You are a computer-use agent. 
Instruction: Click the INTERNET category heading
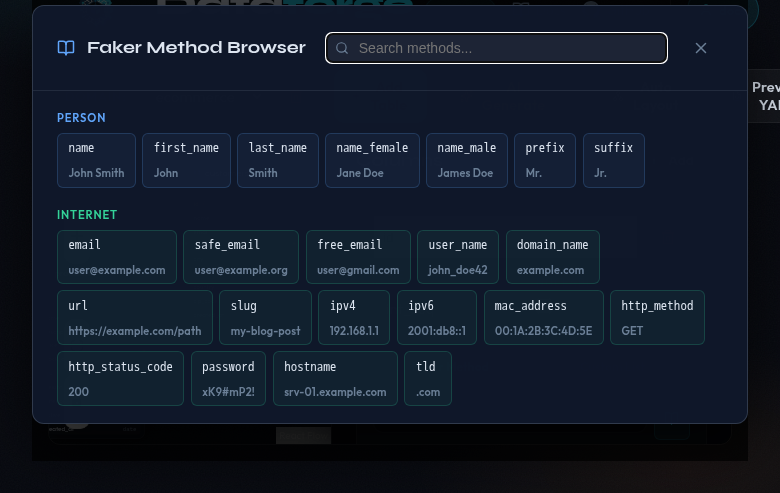(87, 215)
